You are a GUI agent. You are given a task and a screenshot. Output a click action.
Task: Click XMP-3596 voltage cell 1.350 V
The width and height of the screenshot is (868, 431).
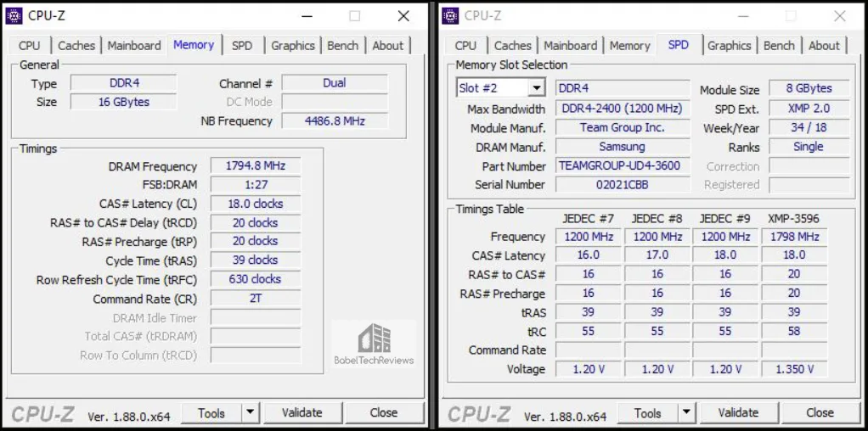[794, 369]
